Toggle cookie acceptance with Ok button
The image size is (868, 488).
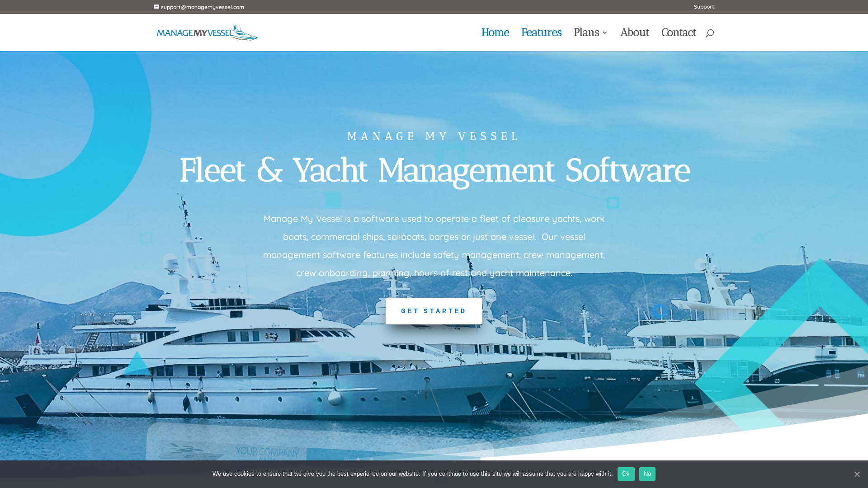(x=626, y=474)
